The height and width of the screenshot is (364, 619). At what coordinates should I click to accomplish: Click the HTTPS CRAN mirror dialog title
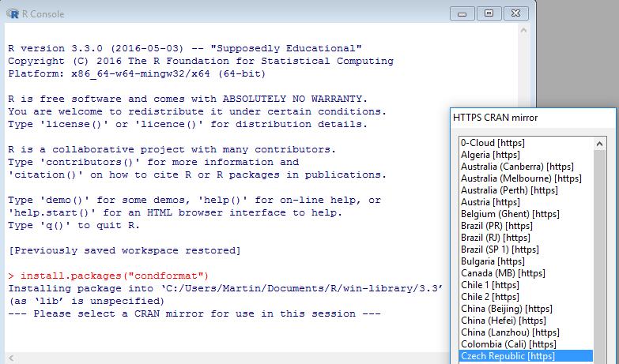[x=496, y=118]
